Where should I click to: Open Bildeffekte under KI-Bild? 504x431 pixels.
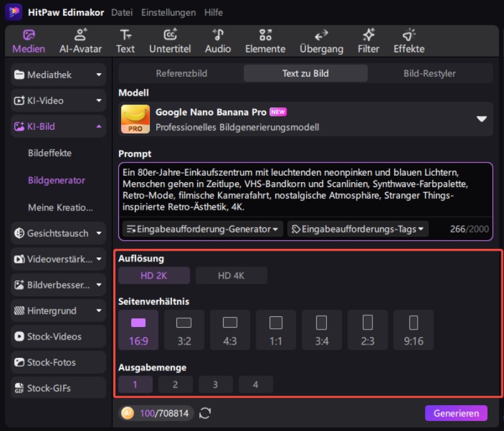click(x=50, y=153)
